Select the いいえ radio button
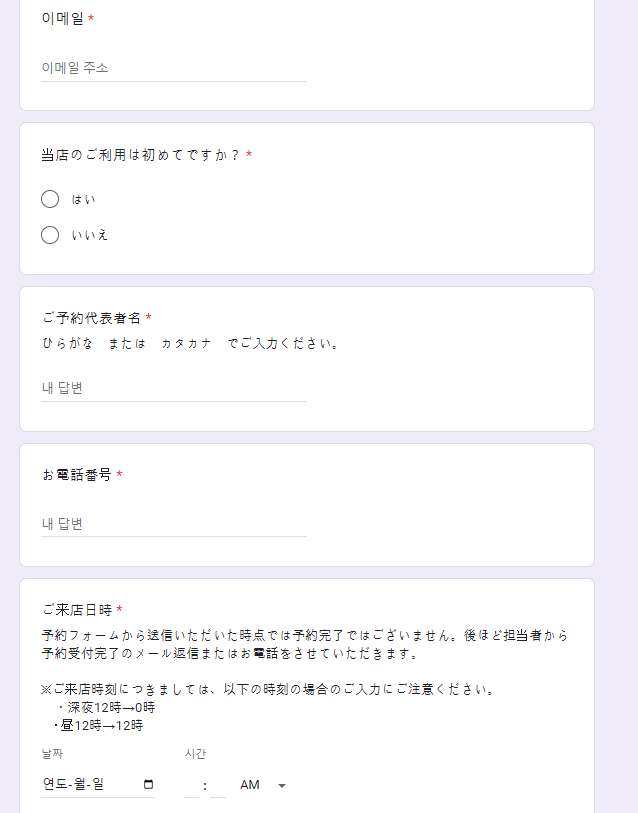The height and width of the screenshot is (813, 638). (x=50, y=235)
